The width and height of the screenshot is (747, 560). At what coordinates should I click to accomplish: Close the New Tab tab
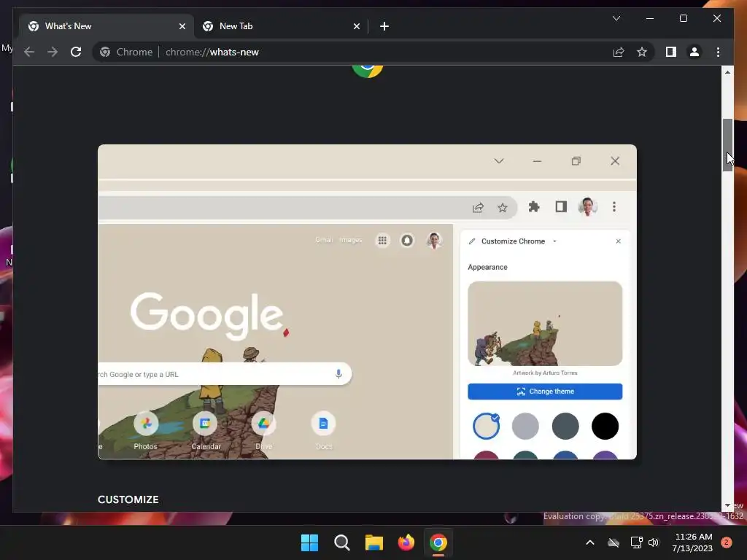pyautogui.click(x=356, y=26)
